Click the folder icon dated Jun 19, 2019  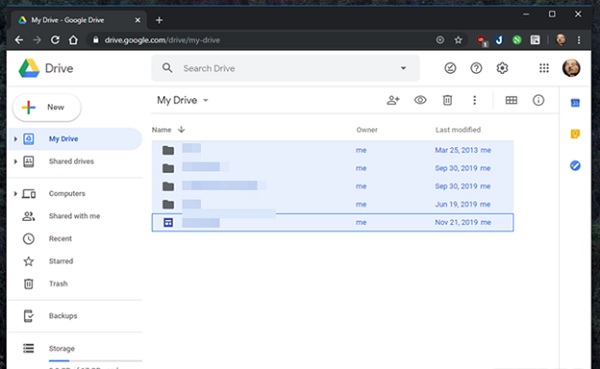168,204
